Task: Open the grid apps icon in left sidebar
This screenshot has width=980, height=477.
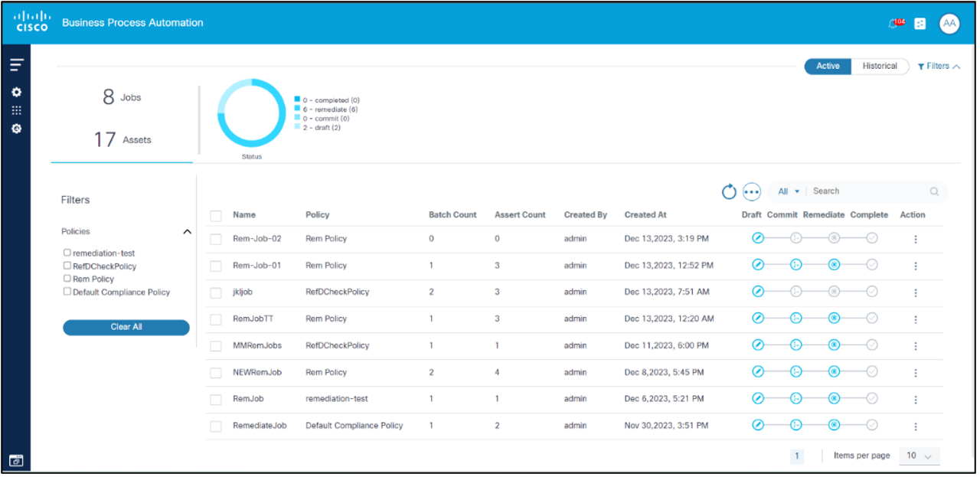Action: (17, 110)
